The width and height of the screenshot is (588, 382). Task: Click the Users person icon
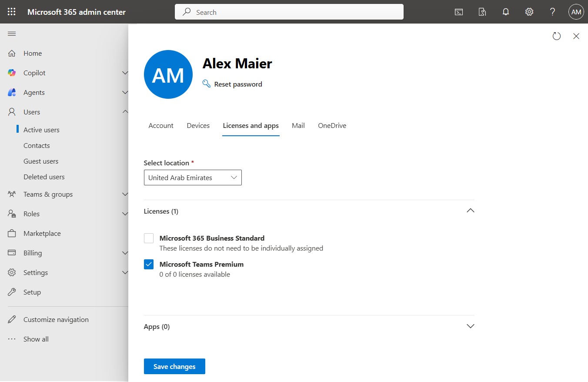click(12, 112)
